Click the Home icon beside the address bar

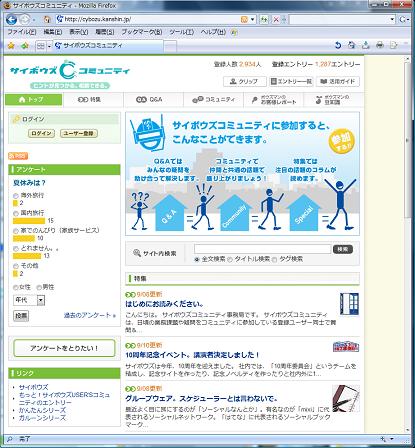47,20
